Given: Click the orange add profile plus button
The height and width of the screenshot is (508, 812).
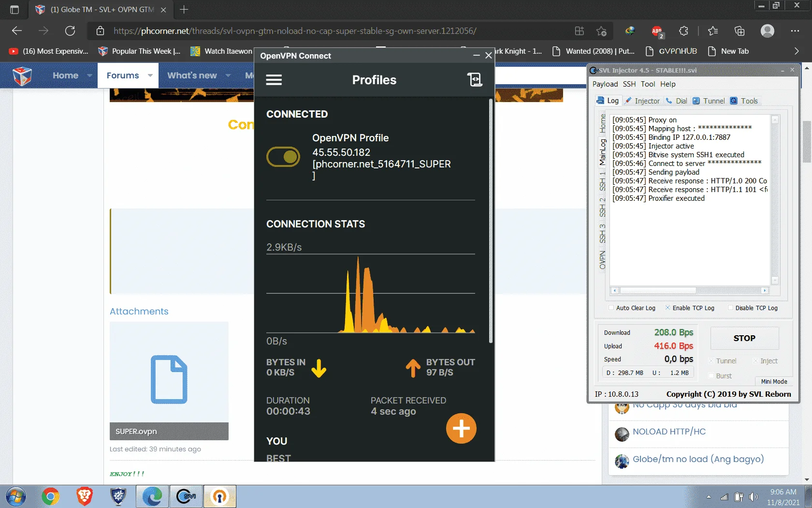Looking at the screenshot, I should [x=461, y=428].
